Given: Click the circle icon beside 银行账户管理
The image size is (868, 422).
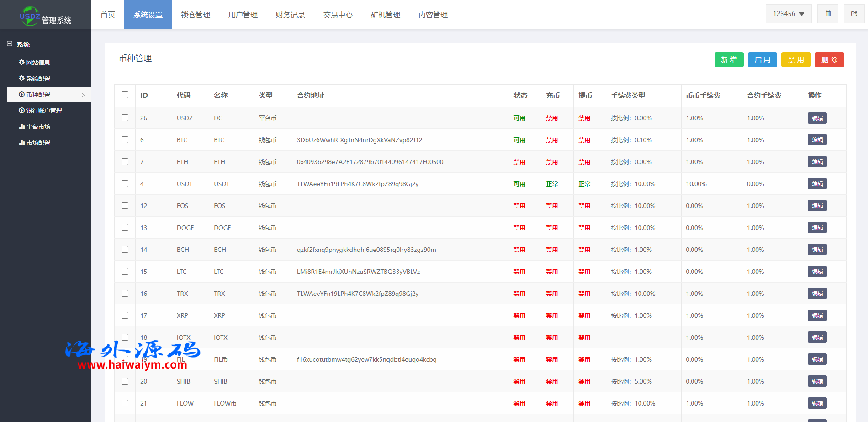Looking at the screenshot, I should pyautogui.click(x=21, y=111).
